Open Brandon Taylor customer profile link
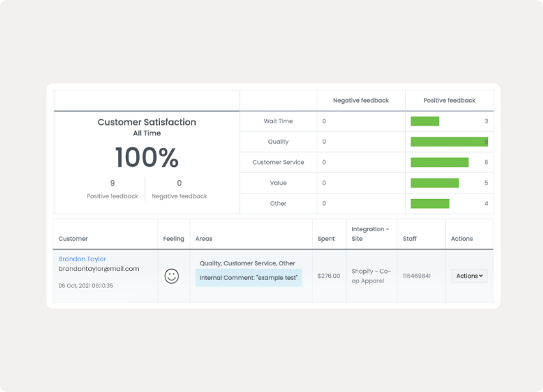The width and height of the screenshot is (543, 392). [83, 259]
